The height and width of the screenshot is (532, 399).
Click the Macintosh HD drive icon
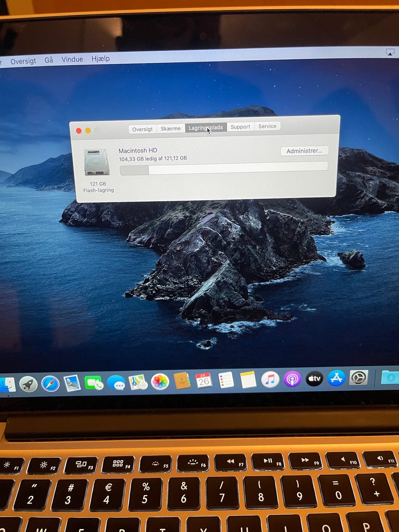tap(97, 162)
